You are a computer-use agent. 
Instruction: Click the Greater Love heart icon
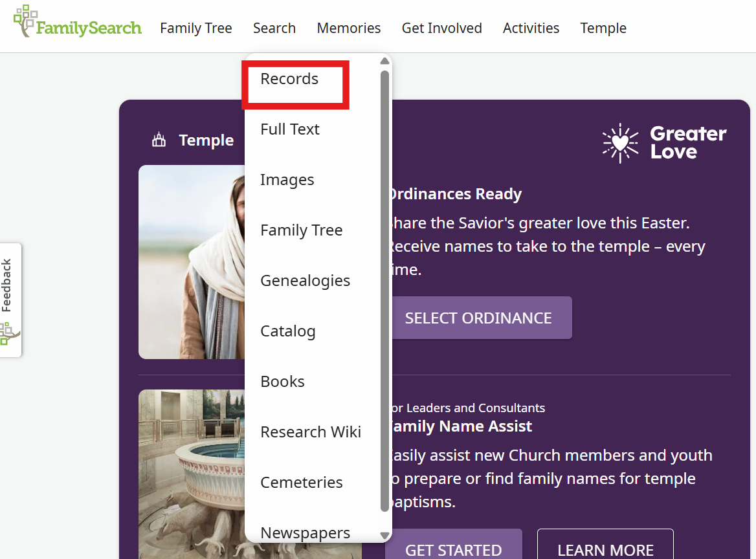[x=620, y=143]
